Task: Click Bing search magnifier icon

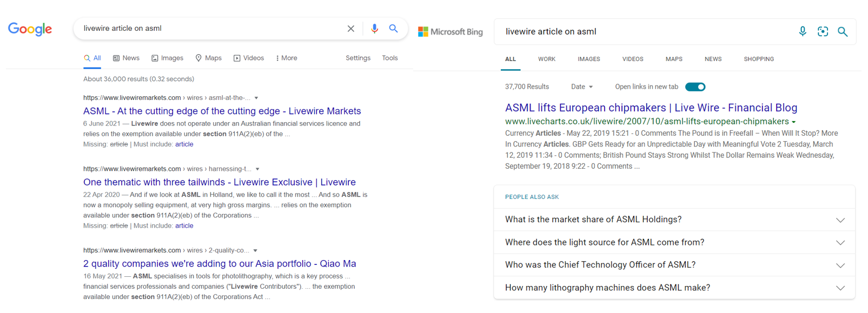Action: click(842, 32)
